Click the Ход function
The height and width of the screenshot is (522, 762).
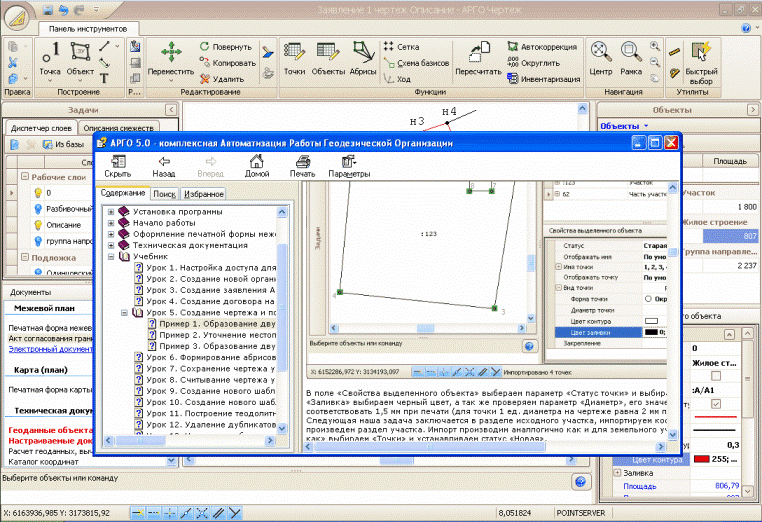[397, 79]
